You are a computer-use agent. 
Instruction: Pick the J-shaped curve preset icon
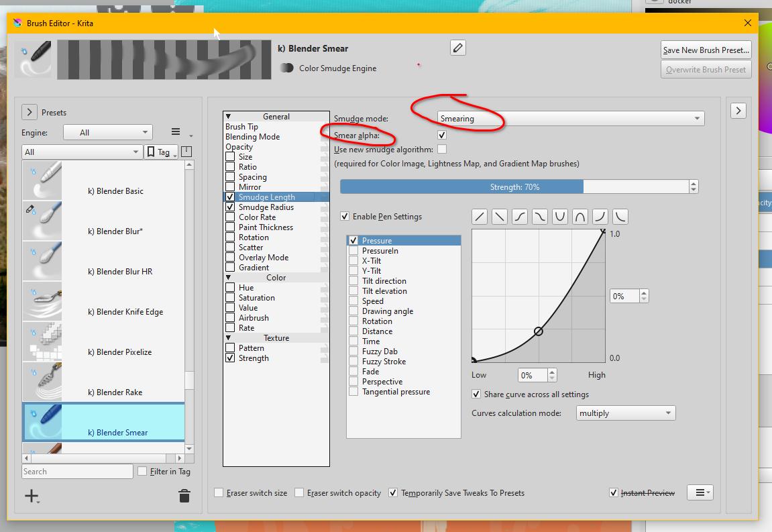[600, 217]
